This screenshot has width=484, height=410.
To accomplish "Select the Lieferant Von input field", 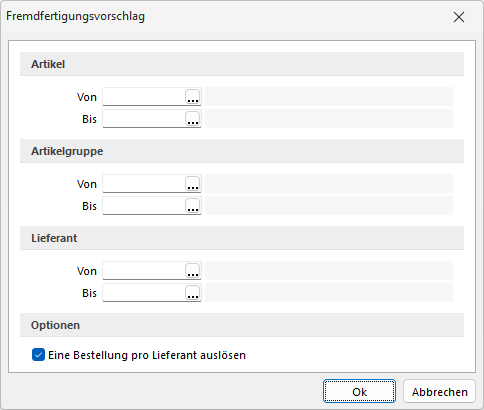I will 144,271.
